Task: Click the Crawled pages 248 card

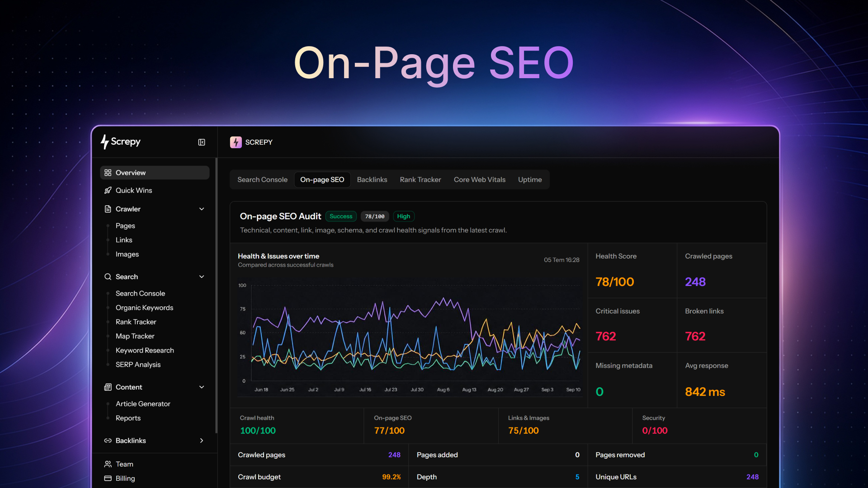Action: tap(722, 270)
